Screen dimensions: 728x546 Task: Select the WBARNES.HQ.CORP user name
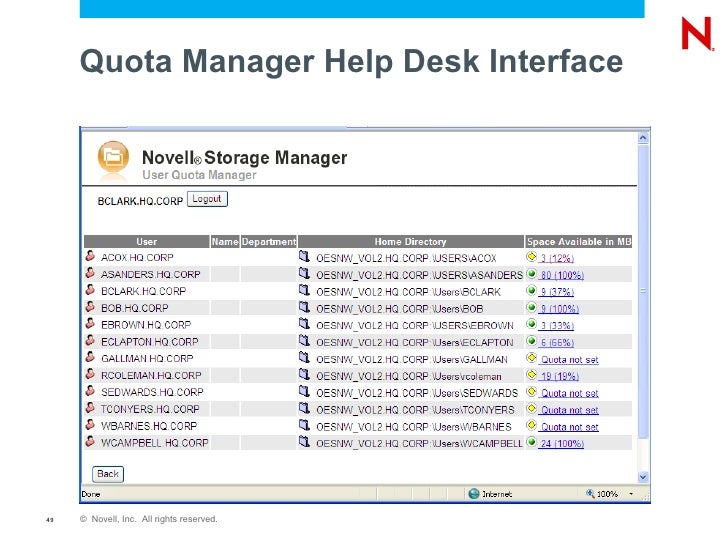[149, 426]
